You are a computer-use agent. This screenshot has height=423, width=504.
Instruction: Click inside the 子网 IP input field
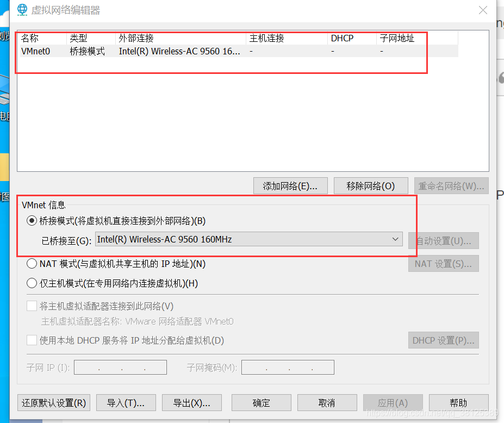(120, 367)
